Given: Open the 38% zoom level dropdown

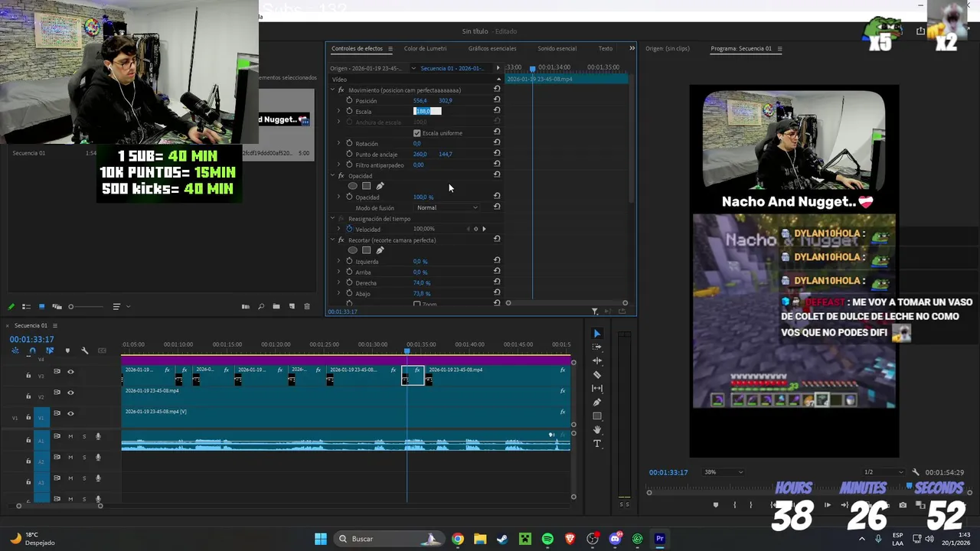Looking at the screenshot, I should pyautogui.click(x=724, y=472).
